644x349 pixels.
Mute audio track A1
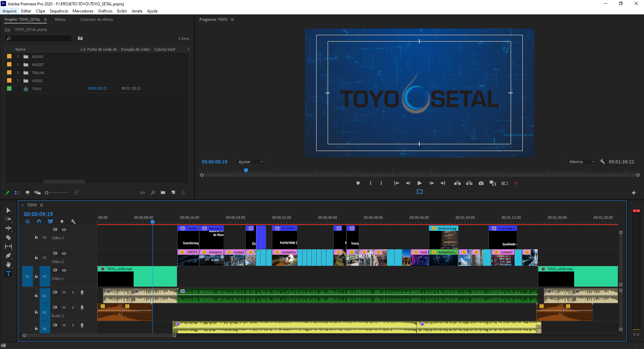[x=64, y=292]
